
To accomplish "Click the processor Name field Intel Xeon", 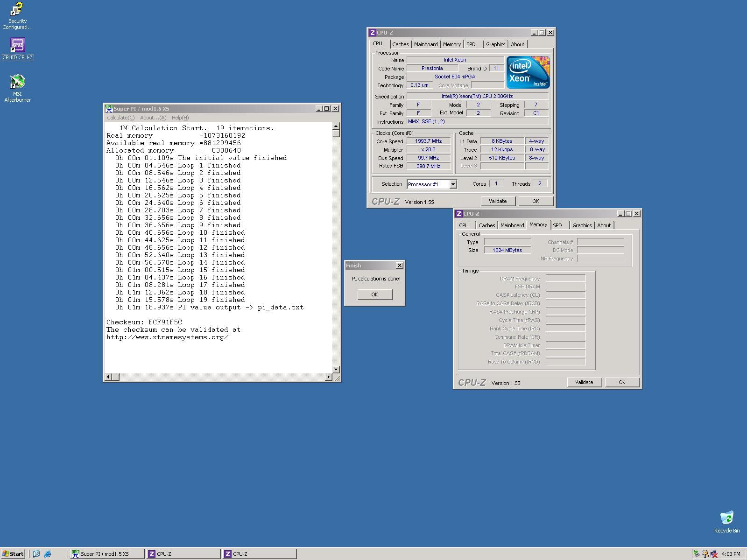I will click(x=455, y=60).
